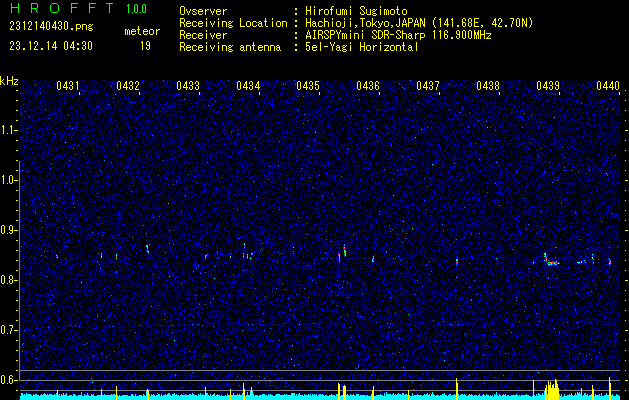Click the 2312140430.png filename text
This screenshot has height=400, width=629.
point(51,26)
